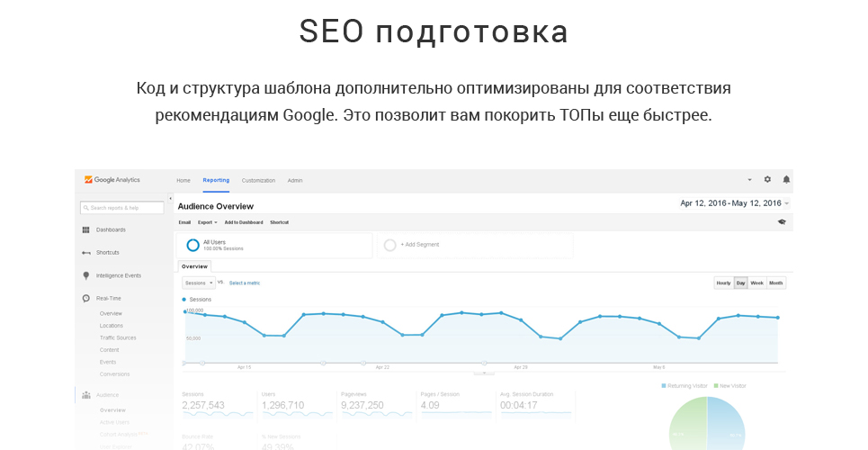Image resolution: width=868 pixels, height=450 pixels.
Task: Open Real-Time Locations item
Action: (x=112, y=326)
